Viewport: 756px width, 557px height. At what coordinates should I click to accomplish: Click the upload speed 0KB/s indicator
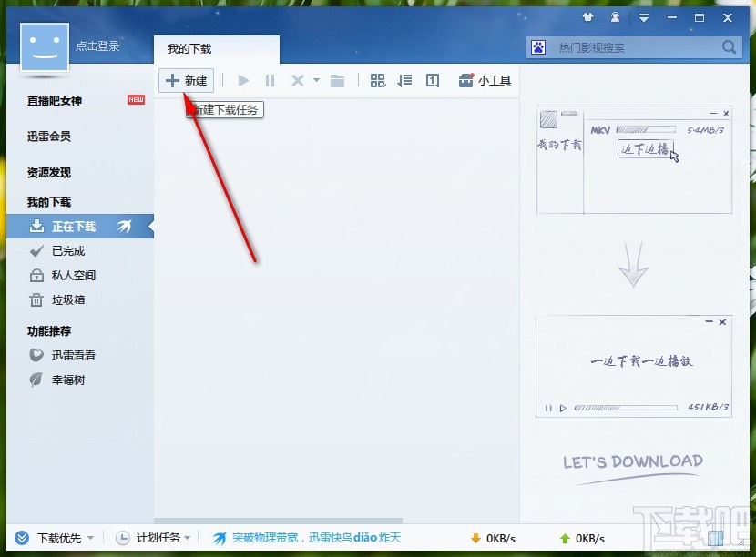(x=582, y=538)
